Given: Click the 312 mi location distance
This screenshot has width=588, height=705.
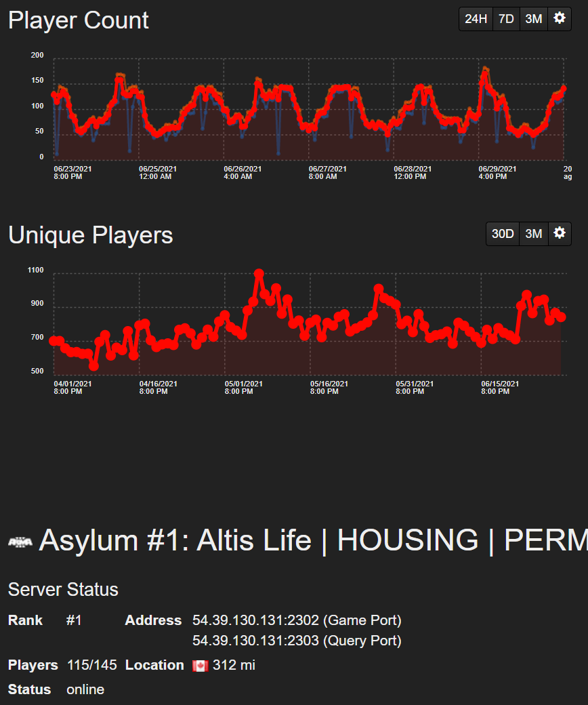Looking at the screenshot, I should (234, 665).
